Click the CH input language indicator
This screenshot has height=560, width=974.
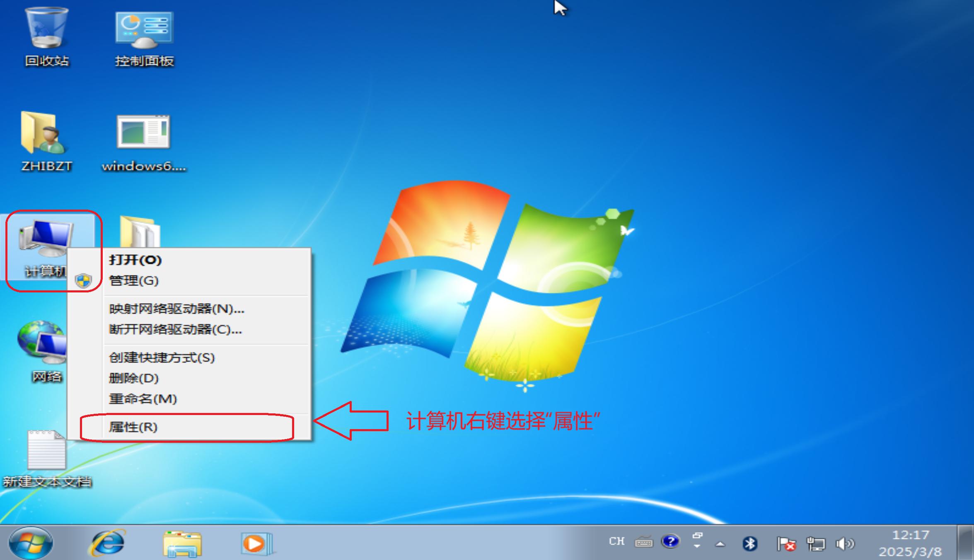tap(616, 541)
